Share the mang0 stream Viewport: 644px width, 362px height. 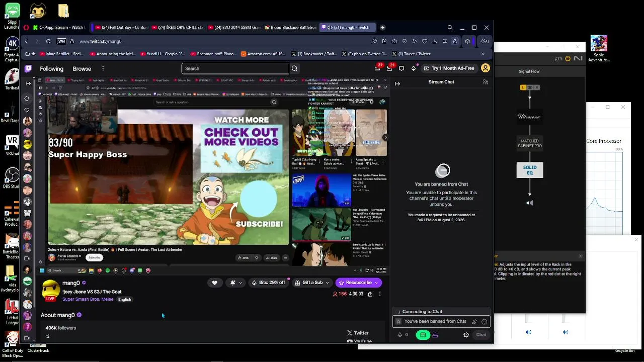pyautogui.click(x=370, y=294)
